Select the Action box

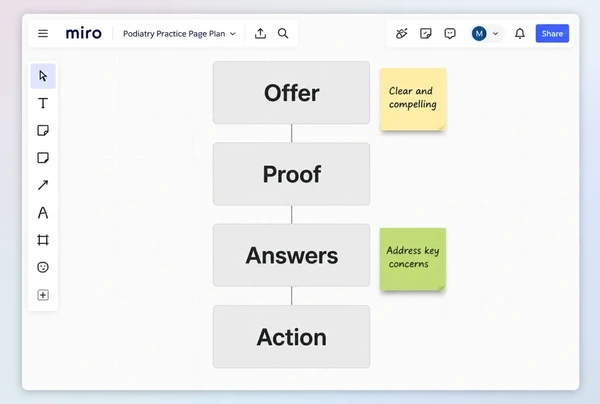[x=292, y=337]
